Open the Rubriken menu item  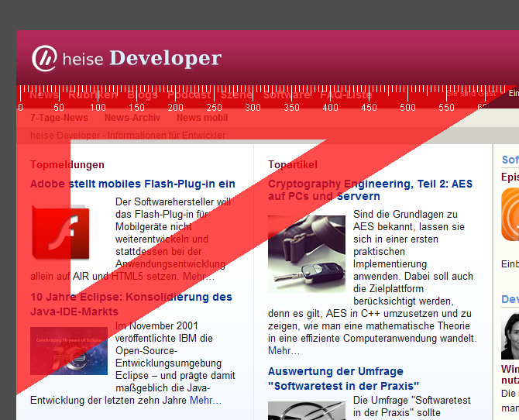(x=93, y=95)
